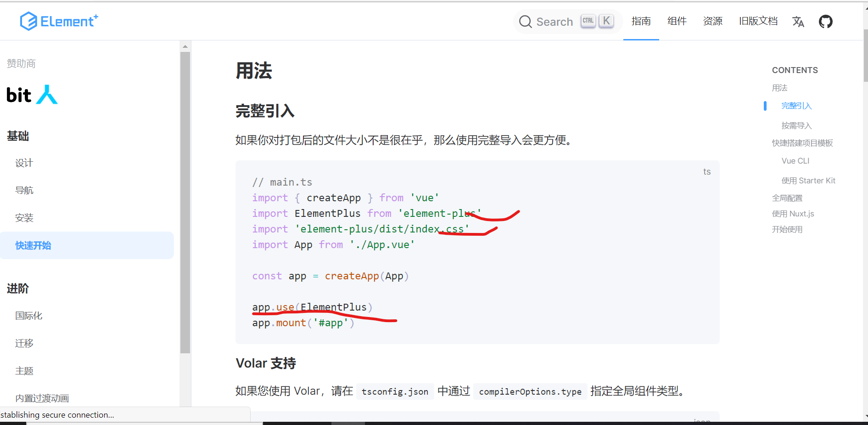Open the 安装 sidebar page
This screenshot has height=425, width=868.
(x=24, y=217)
